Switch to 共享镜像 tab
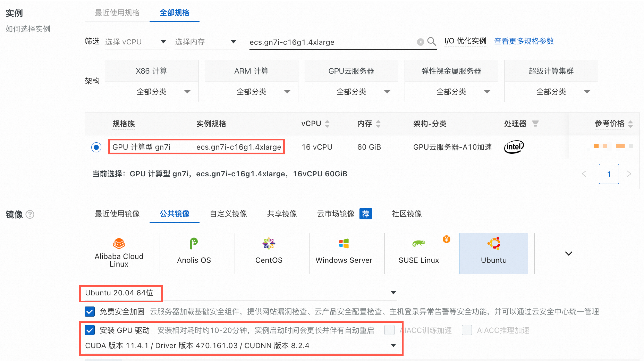644x361 pixels. [x=282, y=214]
